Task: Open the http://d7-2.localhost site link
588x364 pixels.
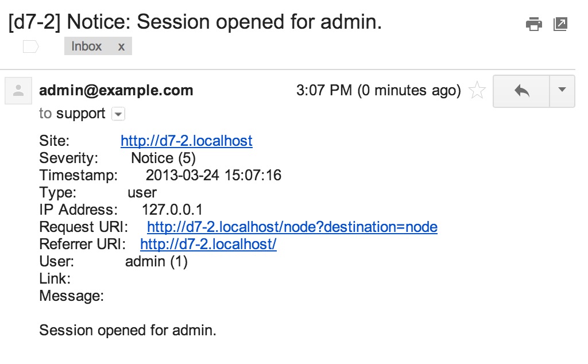Action: (x=187, y=141)
